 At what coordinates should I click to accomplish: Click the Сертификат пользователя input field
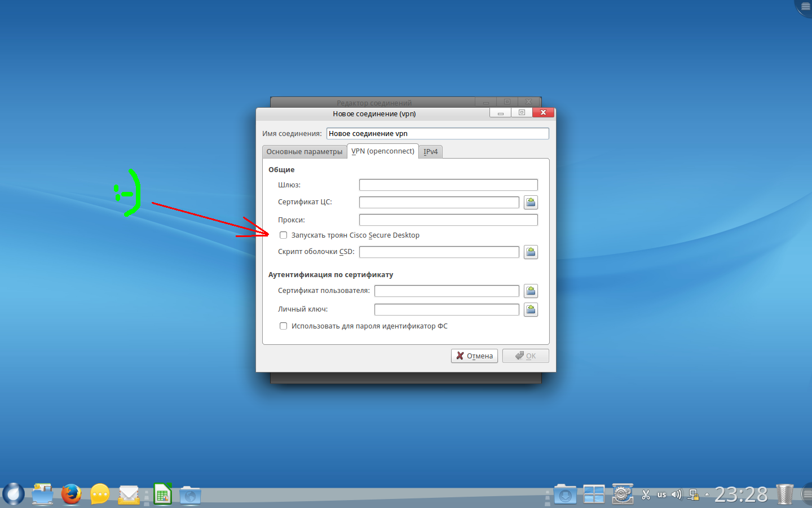pyautogui.click(x=447, y=291)
